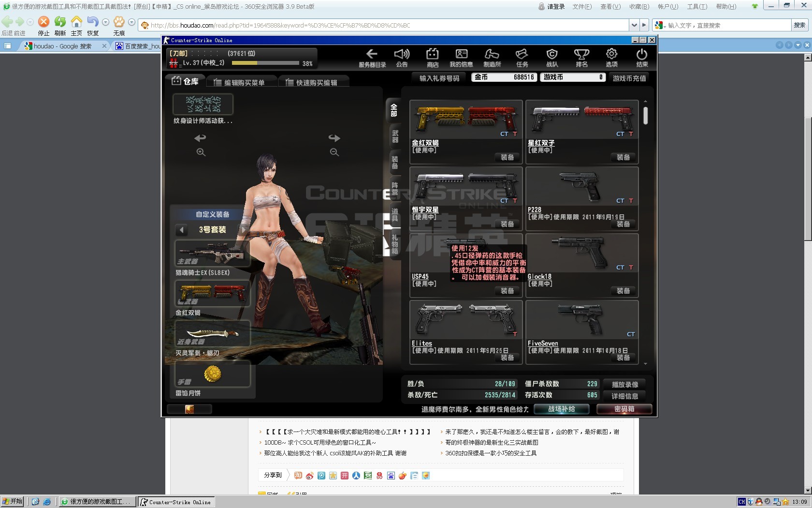Select the 猎魂骑士EX main weapon slot
The width and height of the screenshot is (812, 508).
[x=212, y=254]
